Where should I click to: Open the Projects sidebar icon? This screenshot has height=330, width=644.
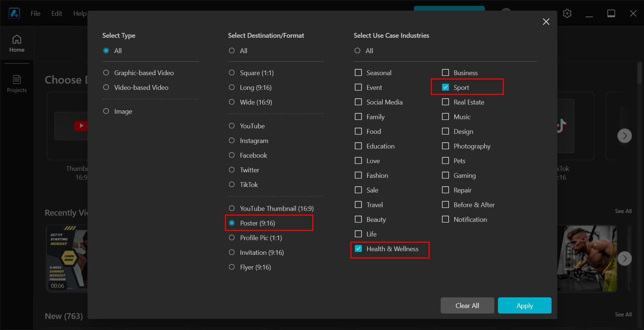coord(17,84)
